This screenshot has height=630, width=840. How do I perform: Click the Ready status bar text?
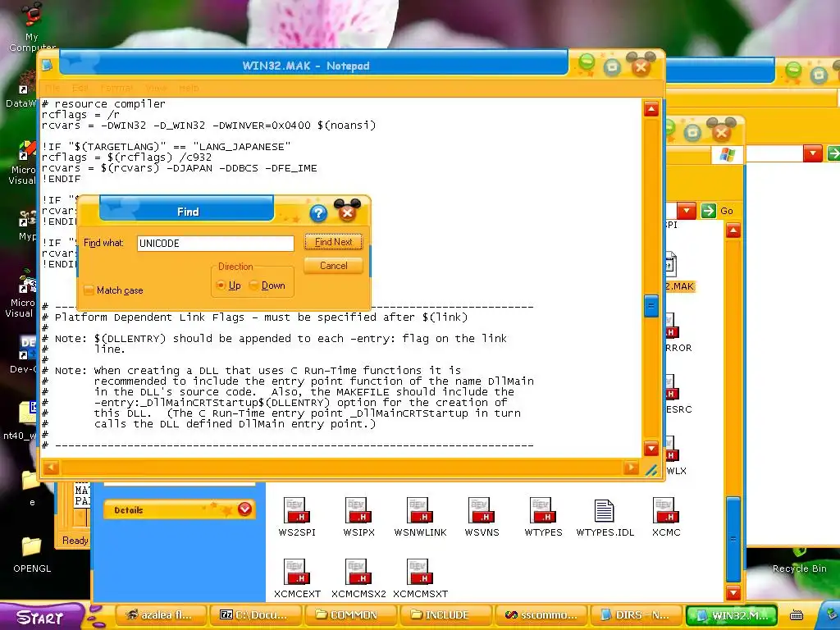click(x=75, y=541)
